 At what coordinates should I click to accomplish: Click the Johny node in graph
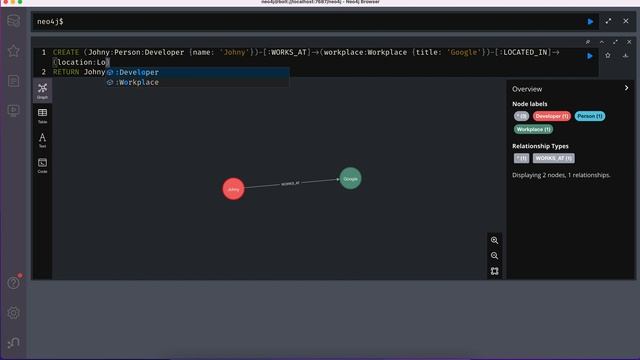(233, 189)
